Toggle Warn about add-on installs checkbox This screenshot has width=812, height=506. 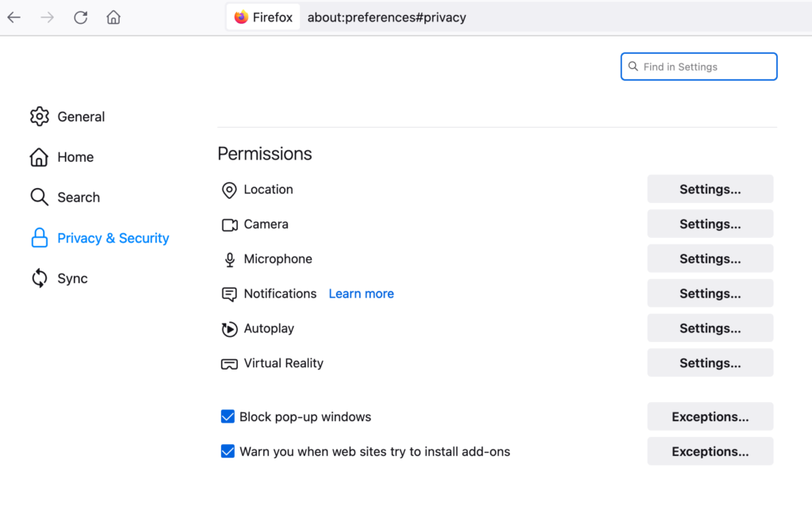coord(228,451)
